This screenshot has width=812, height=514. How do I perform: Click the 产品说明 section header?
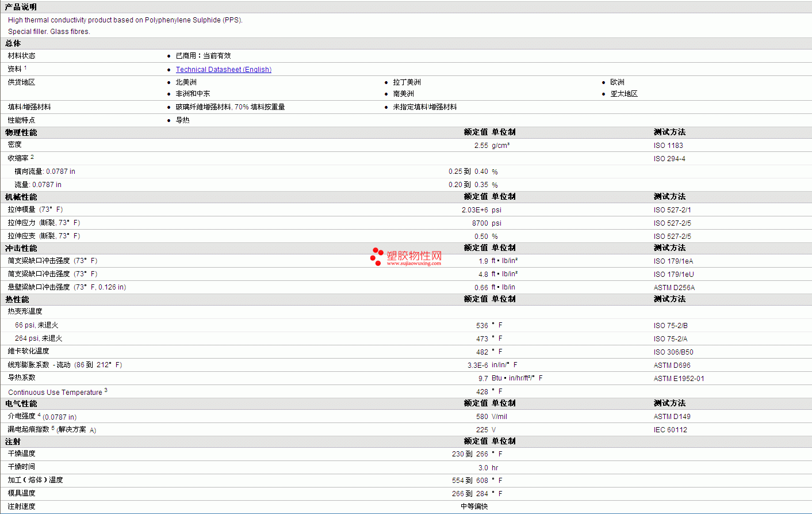click(21, 7)
